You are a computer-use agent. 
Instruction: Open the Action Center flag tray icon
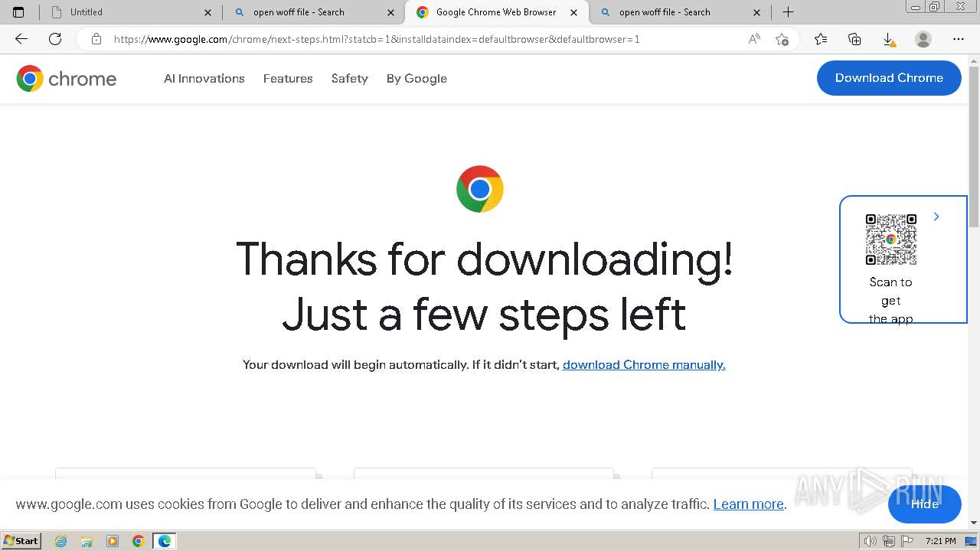(x=907, y=541)
